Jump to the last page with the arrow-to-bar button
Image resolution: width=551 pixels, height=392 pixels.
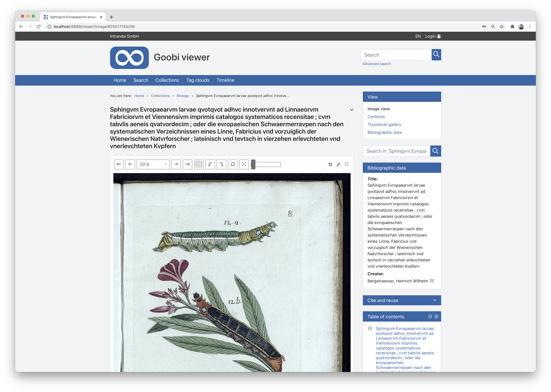[x=188, y=164]
